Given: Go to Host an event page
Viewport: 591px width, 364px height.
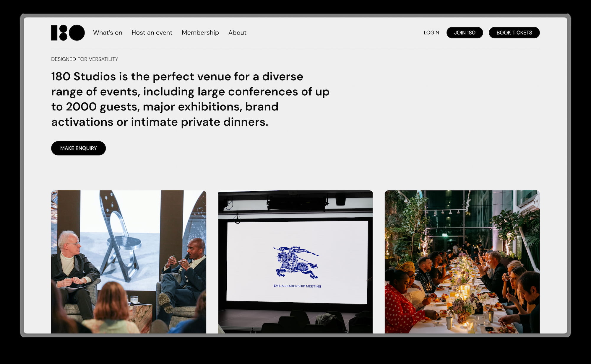Looking at the screenshot, I should point(152,32).
